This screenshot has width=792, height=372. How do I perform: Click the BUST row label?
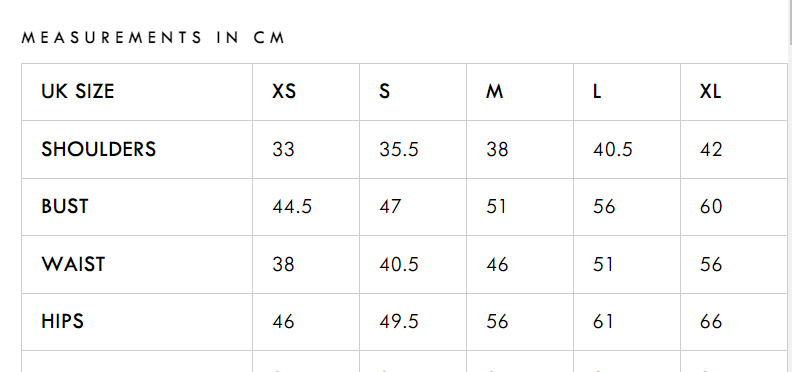(65, 206)
